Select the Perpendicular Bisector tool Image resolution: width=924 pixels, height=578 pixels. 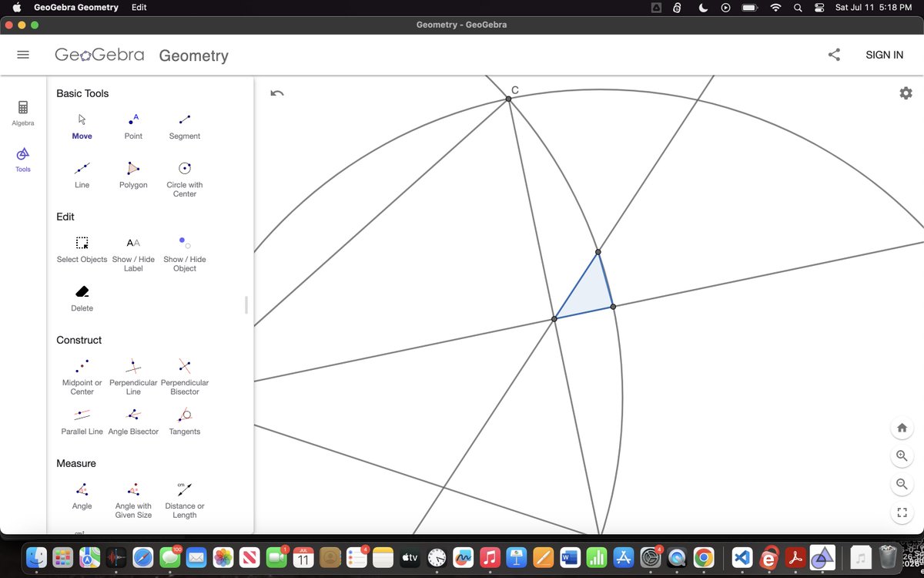pyautogui.click(x=185, y=377)
